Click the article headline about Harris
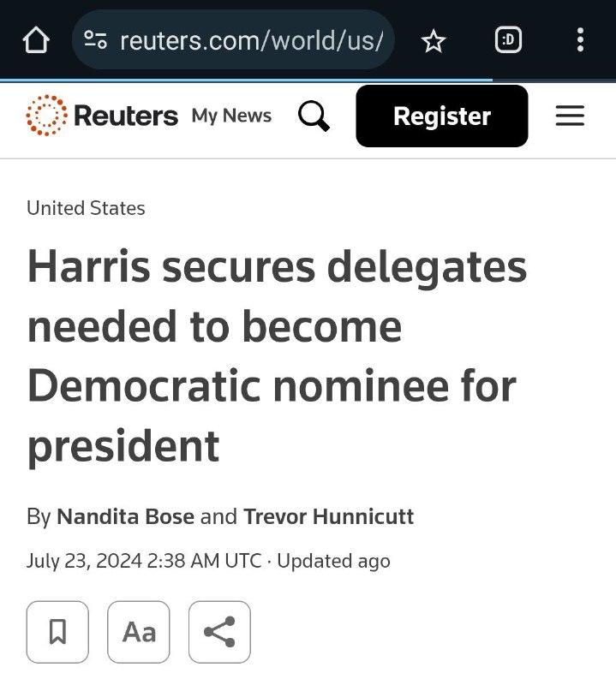This screenshot has height=685, width=616. [x=277, y=356]
